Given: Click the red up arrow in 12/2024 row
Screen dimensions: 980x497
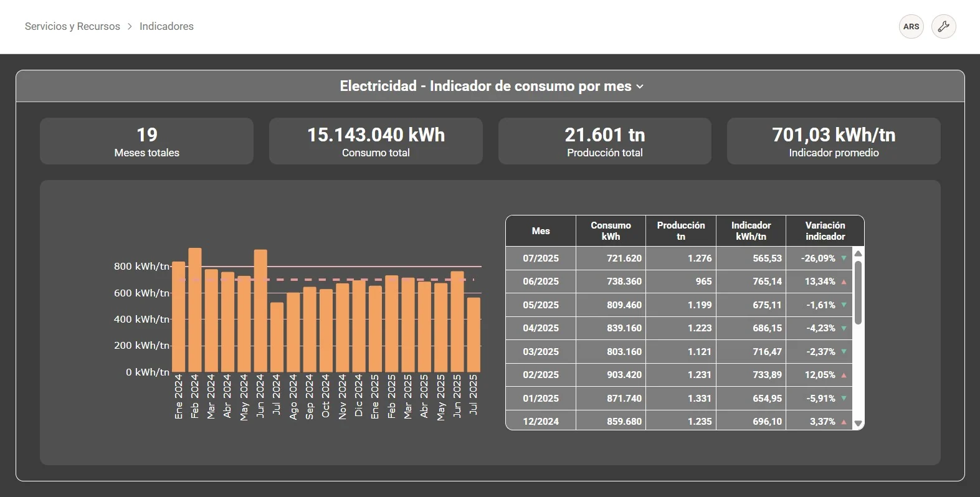Looking at the screenshot, I should pyautogui.click(x=844, y=422).
